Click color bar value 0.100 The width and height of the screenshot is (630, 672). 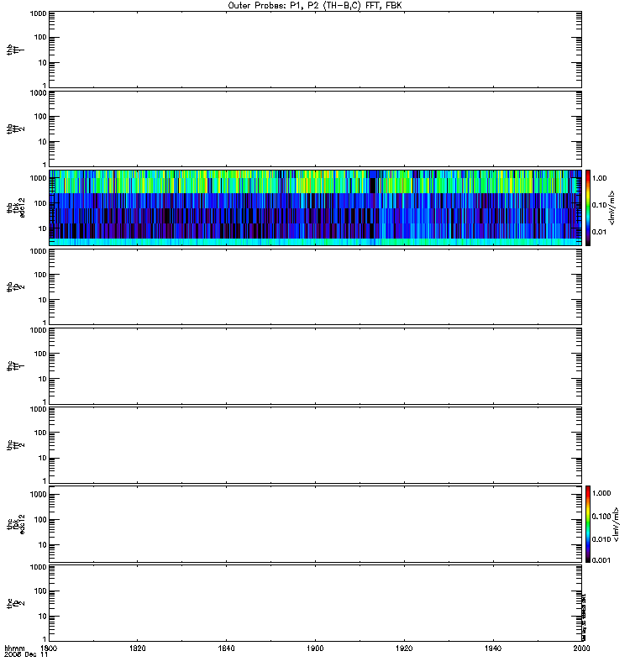click(x=601, y=517)
